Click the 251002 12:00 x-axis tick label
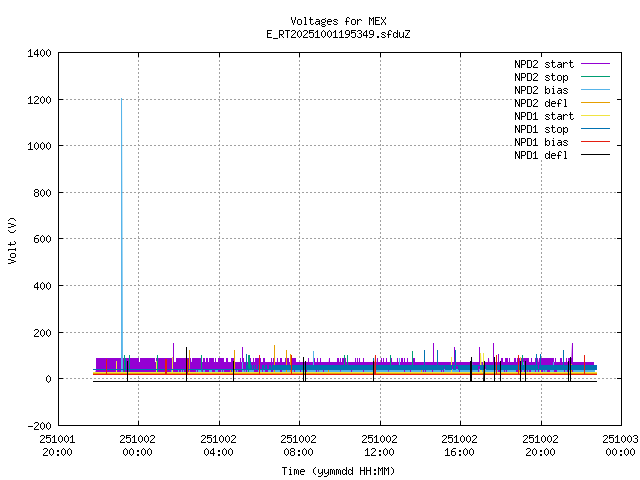The image size is (640, 480). 379,445
